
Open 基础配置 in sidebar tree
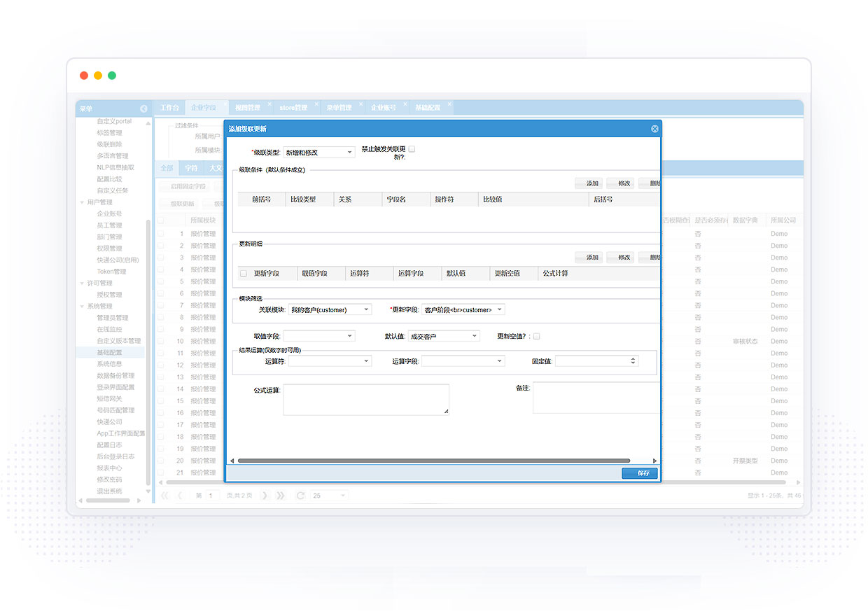pos(109,352)
